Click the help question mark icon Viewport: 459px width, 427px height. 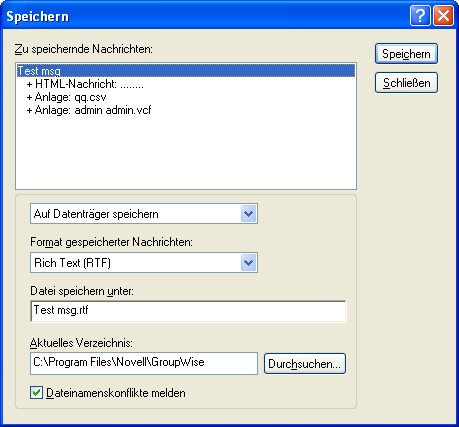coord(420,15)
